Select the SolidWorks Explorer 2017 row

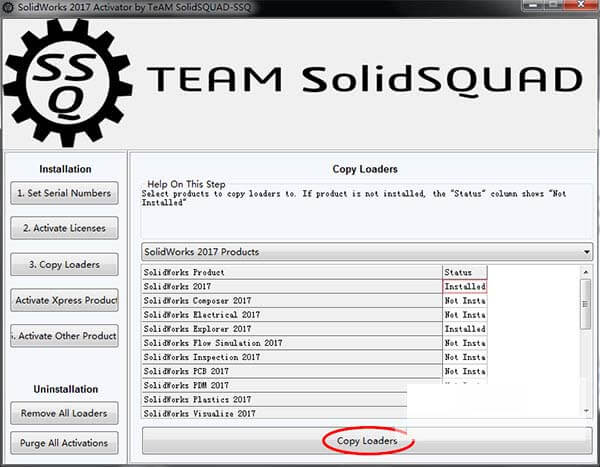[x=292, y=328]
